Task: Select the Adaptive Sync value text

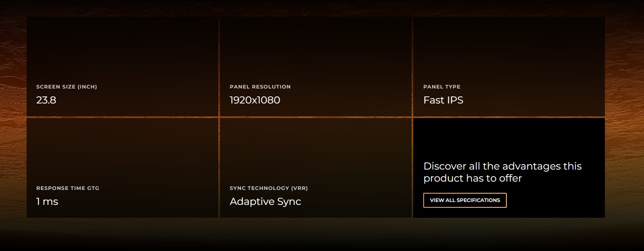Action: [265, 202]
